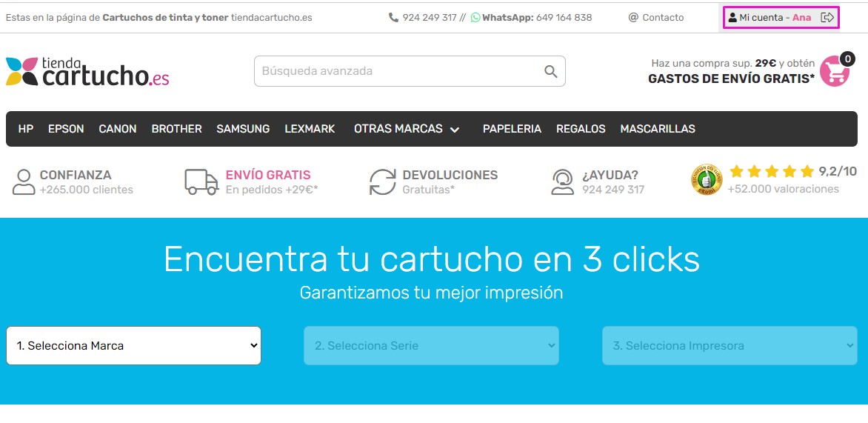Open the BROTHER menu item

[x=176, y=128]
